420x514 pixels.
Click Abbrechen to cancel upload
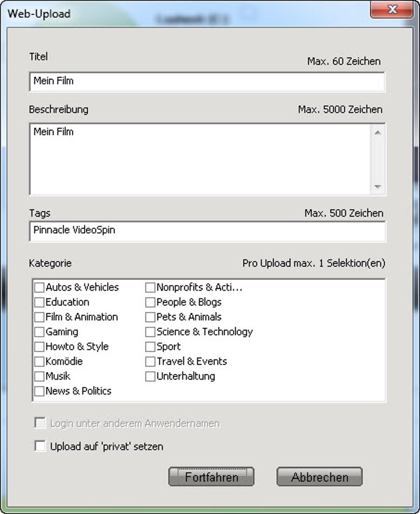[320, 477]
